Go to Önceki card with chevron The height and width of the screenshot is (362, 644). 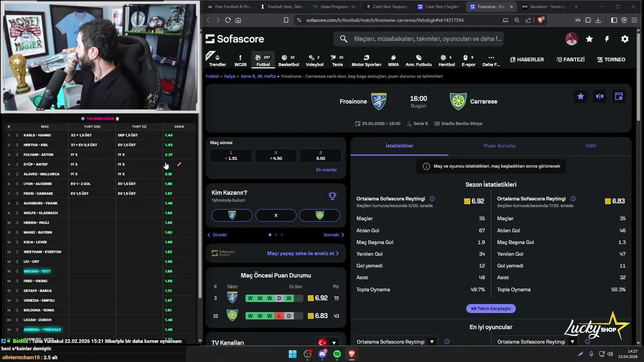click(217, 235)
